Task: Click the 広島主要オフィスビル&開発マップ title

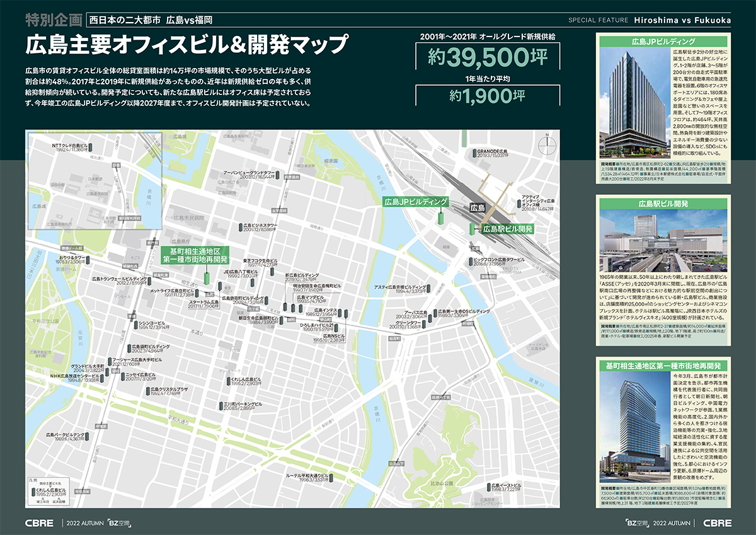Action: click(186, 45)
